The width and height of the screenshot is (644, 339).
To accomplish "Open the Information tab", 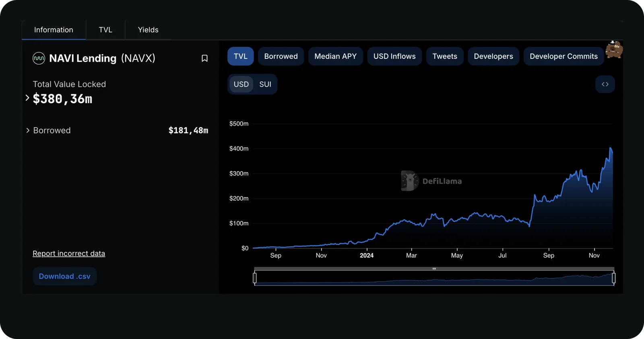I will tap(54, 30).
